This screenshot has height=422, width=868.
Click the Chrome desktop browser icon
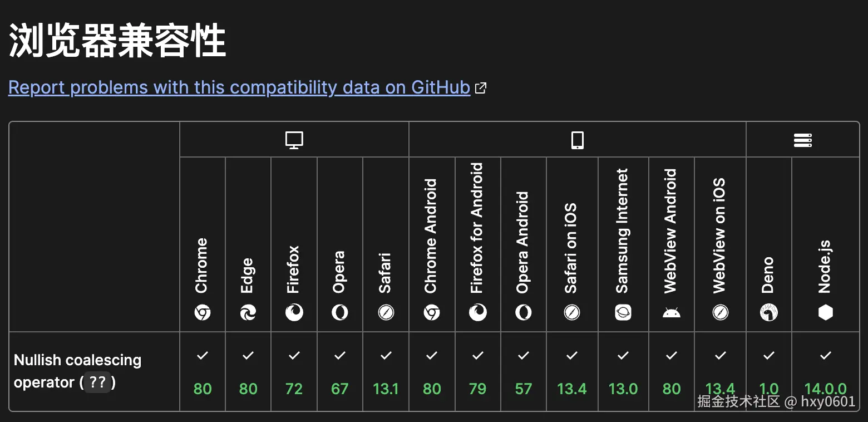click(x=203, y=313)
